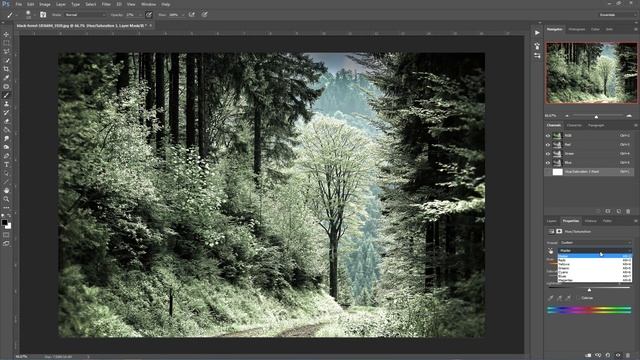Click the foreground color swatch
This screenshot has width=640, height=360.
(x=4, y=222)
